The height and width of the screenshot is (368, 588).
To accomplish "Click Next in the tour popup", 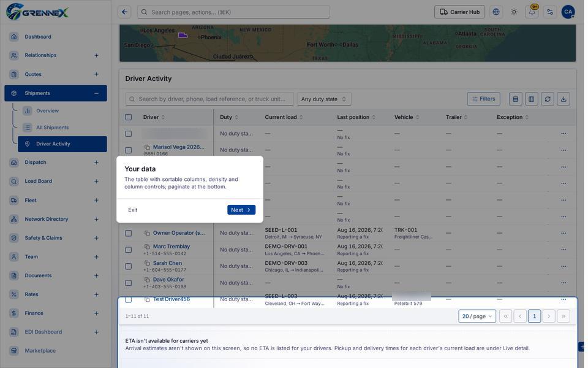I will tap(241, 210).
